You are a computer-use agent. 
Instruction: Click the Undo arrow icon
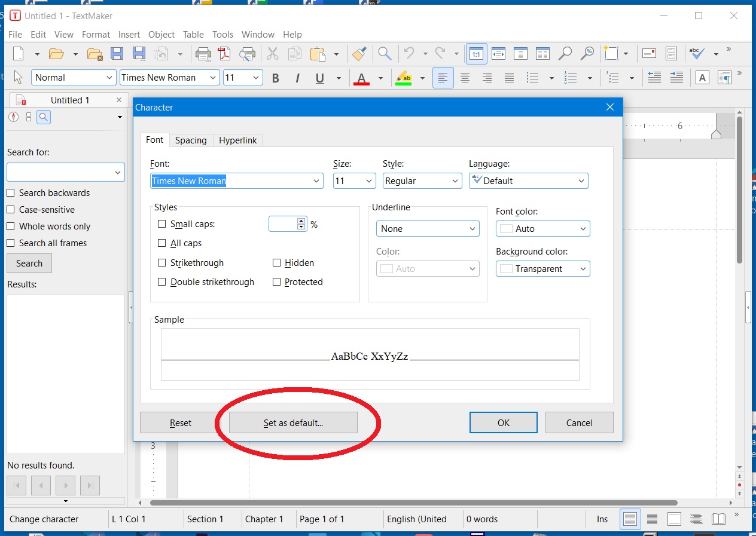409,53
